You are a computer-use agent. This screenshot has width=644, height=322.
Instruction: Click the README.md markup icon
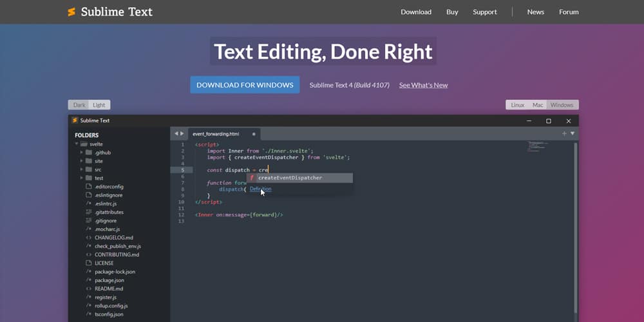88,289
